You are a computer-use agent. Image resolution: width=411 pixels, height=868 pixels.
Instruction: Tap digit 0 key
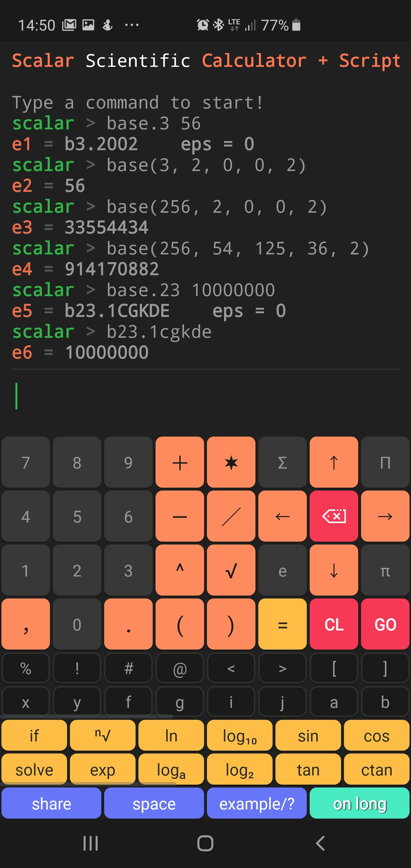click(x=77, y=624)
